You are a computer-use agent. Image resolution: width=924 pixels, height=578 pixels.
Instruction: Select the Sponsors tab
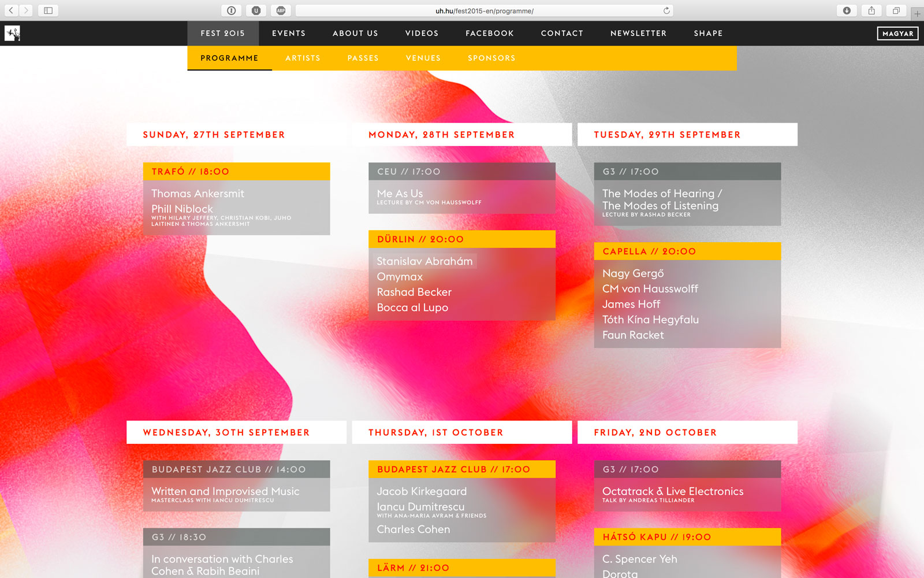(x=491, y=58)
